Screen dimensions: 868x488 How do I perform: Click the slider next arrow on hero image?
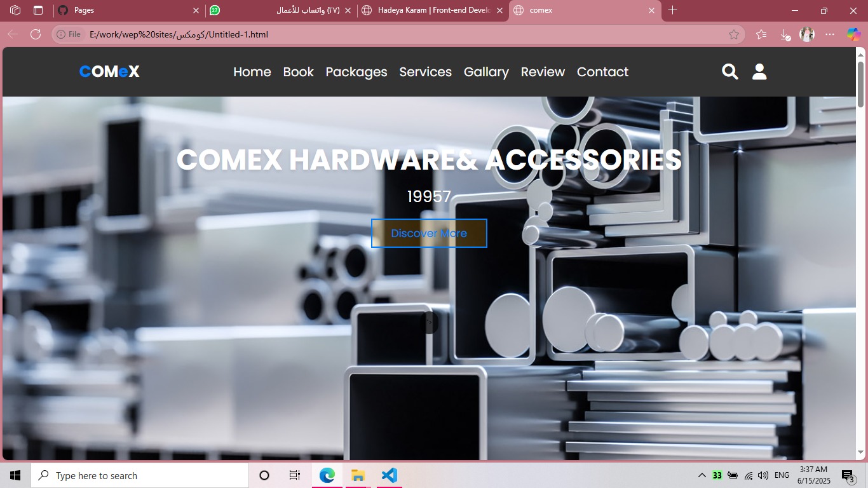click(430, 322)
